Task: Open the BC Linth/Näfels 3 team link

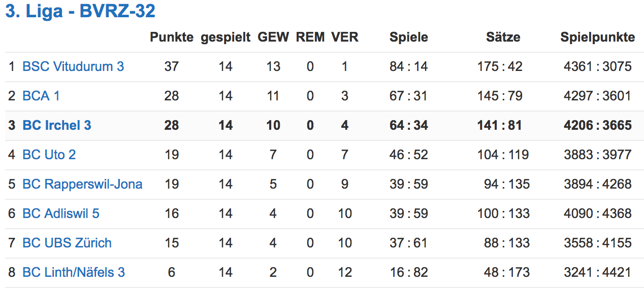Action: click(x=74, y=272)
